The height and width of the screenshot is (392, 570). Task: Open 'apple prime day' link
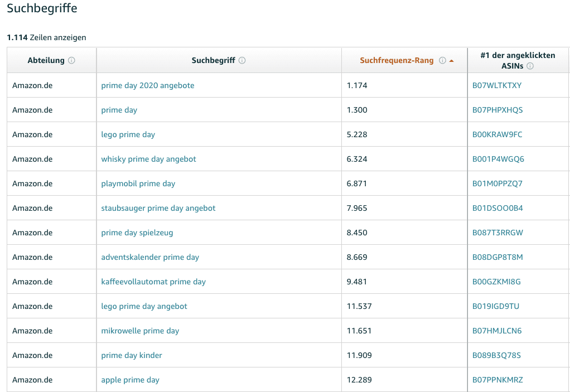(130, 380)
